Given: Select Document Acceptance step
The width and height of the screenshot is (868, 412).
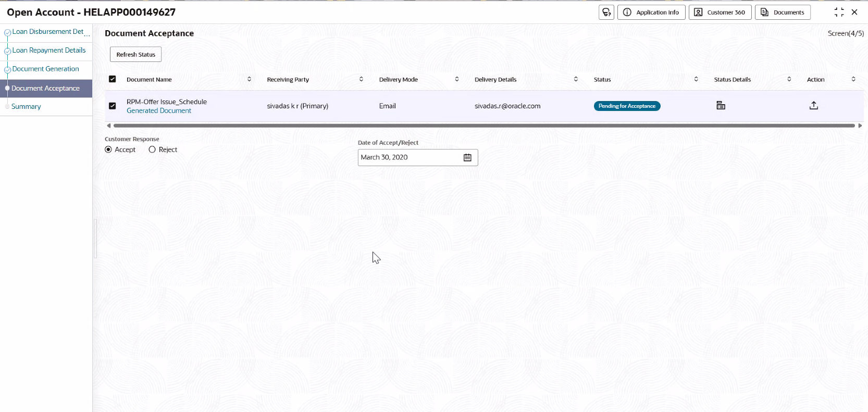Looking at the screenshot, I should (x=46, y=89).
